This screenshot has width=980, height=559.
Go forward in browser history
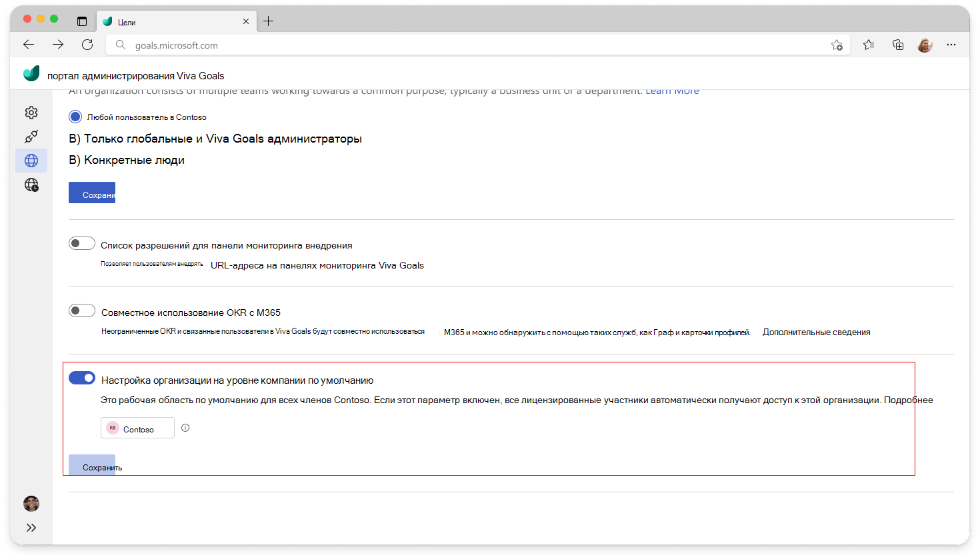point(58,45)
